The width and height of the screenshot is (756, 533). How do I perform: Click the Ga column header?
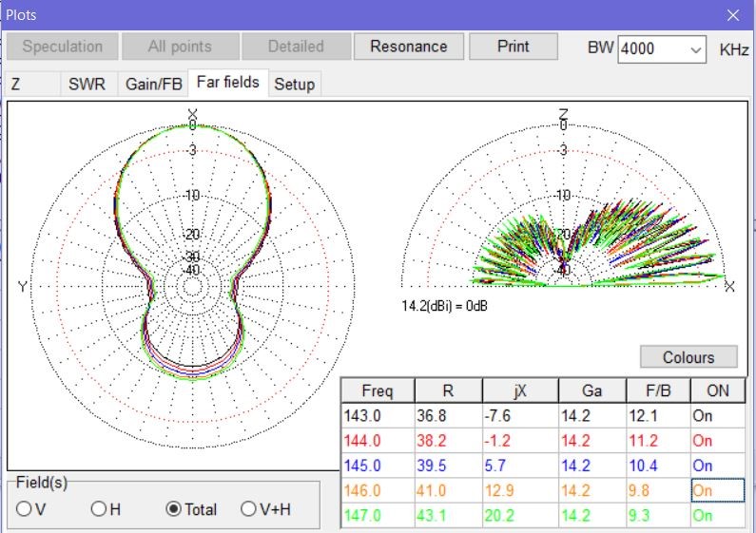pos(592,390)
